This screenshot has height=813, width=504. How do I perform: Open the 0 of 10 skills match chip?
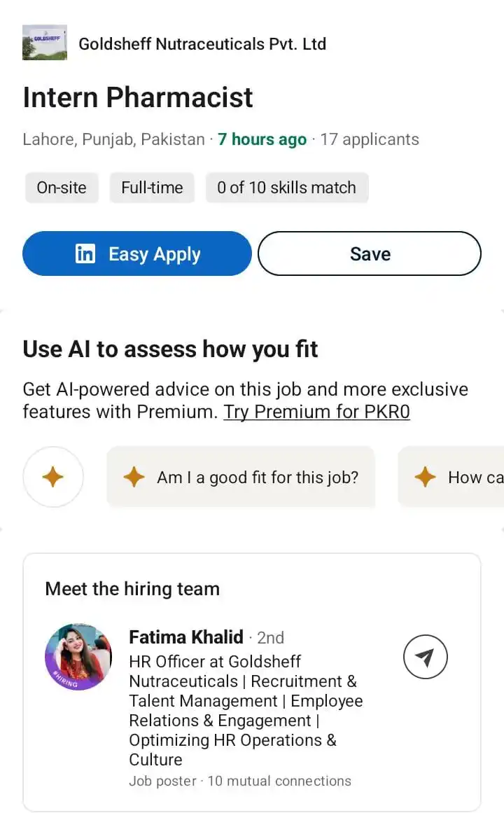[x=287, y=187]
